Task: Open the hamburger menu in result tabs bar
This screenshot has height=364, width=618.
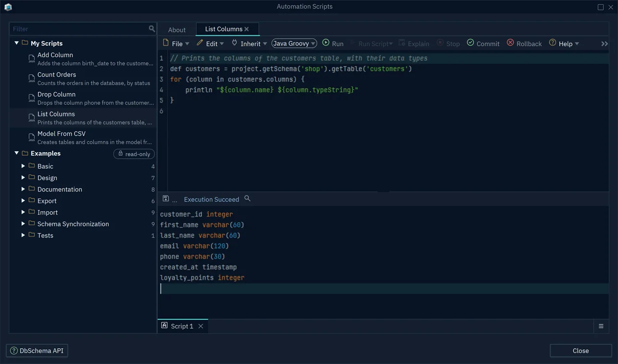Action: click(x=601, y=326)
